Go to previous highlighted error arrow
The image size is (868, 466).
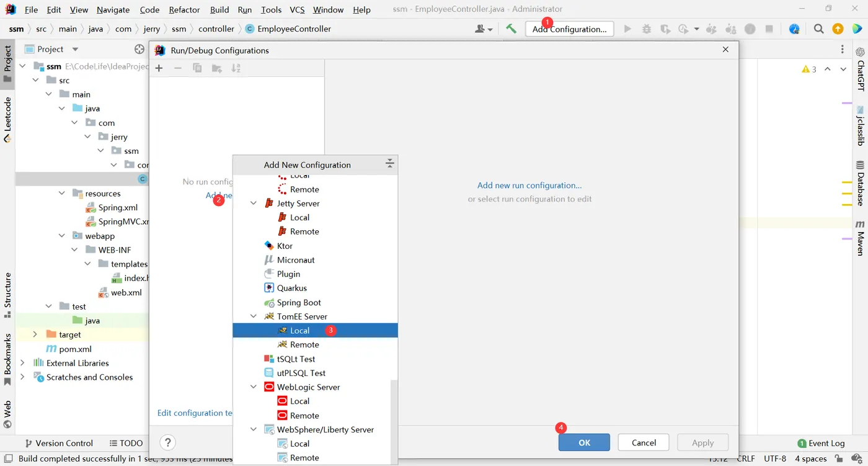coord(827,69)
